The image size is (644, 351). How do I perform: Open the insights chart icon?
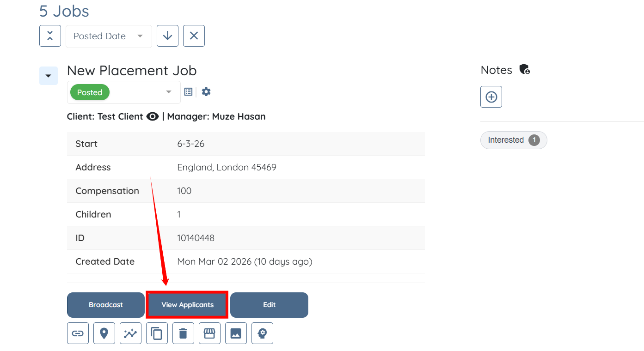(x=130, y=333)
